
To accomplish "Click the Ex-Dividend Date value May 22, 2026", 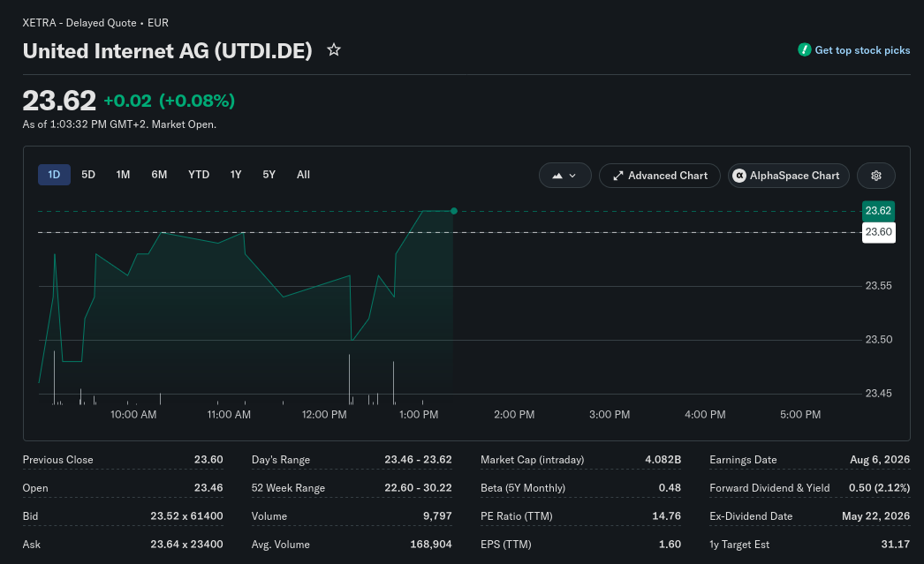I will pos(875,516).
